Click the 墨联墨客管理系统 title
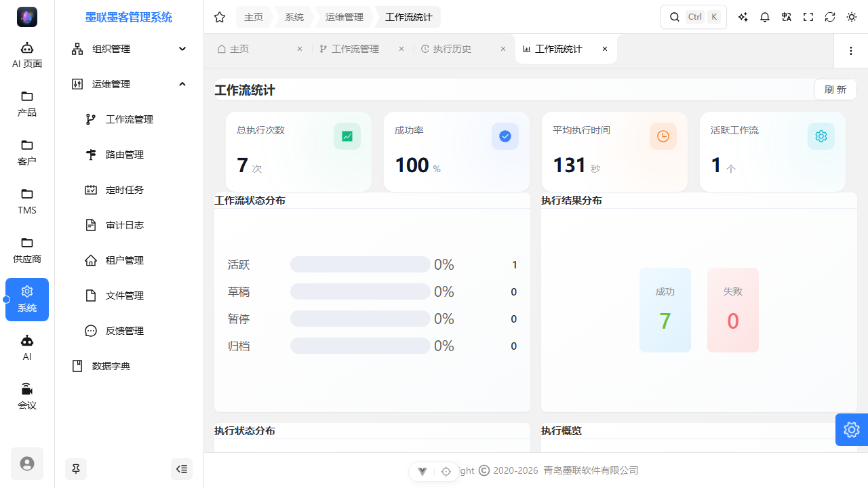Image resolution: width=868 pixels, height=488 pixels. point(129,17)
